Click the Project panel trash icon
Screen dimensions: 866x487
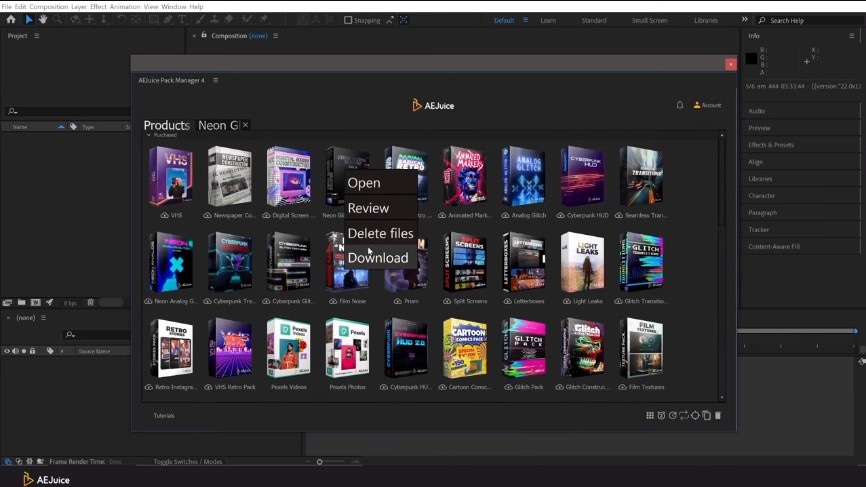91,302
